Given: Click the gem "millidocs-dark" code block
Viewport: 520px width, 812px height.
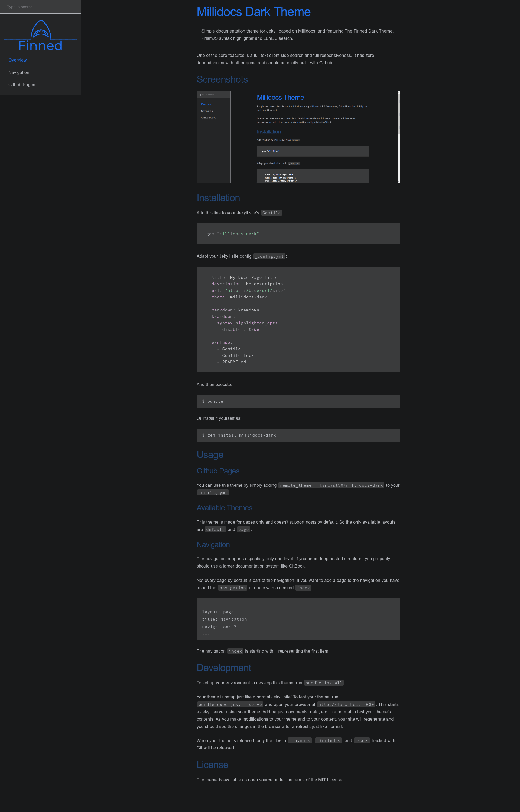Looking at the screenshot, I should pos(298,234).
